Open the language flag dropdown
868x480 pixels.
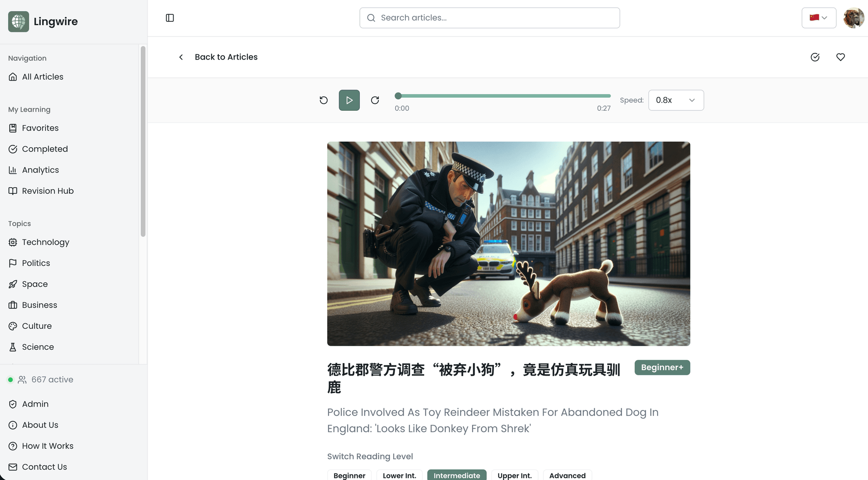click(x=819, y=18)
